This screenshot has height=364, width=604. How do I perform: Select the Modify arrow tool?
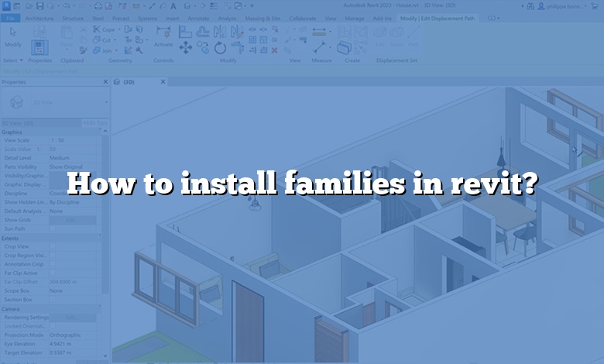(x=12, y=33)
